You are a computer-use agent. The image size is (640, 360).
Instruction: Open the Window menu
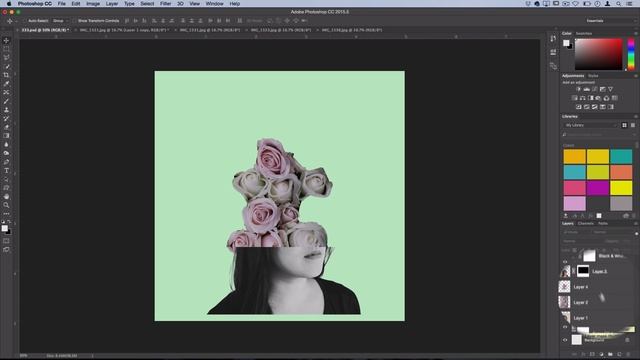(x=214, y=4)
